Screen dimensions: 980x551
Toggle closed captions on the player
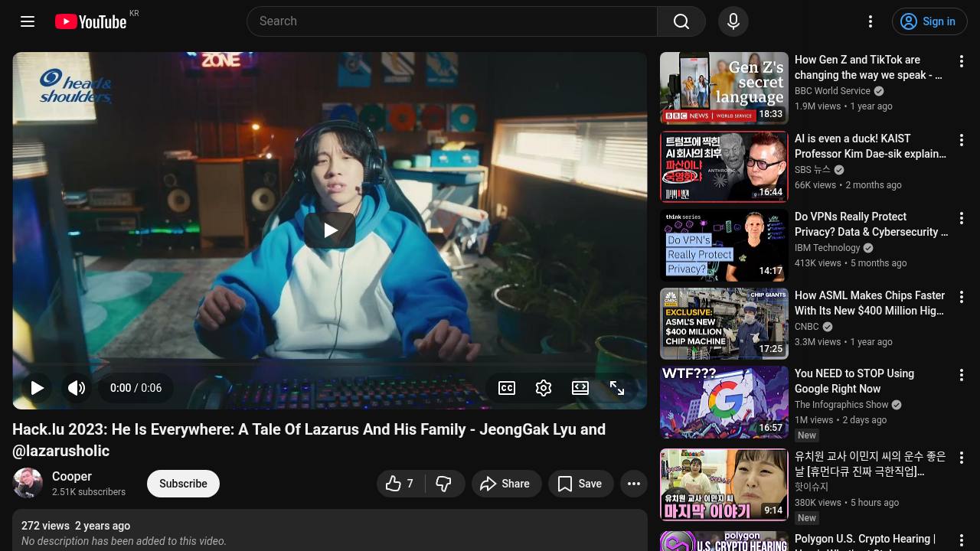pos(507,388)
